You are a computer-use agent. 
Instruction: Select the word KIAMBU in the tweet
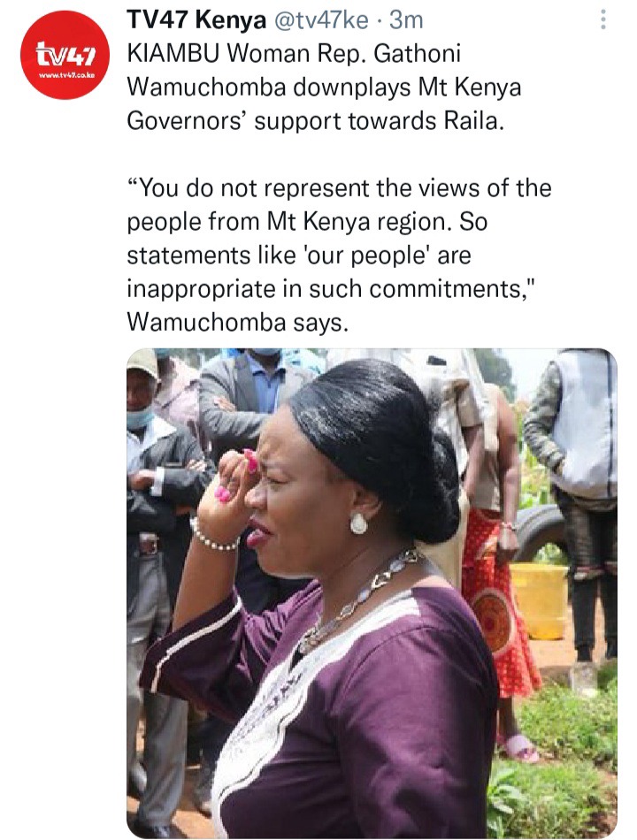(173, 54)
